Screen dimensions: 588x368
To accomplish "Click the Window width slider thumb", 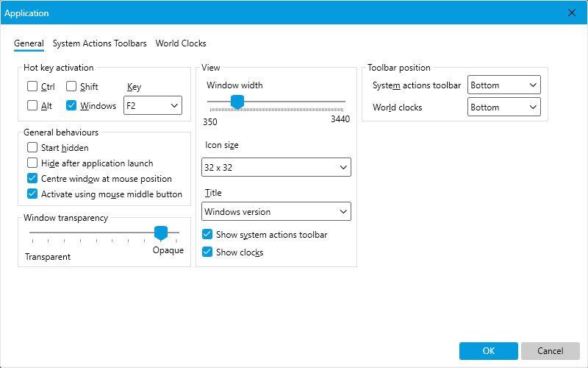I will (237, 102).
